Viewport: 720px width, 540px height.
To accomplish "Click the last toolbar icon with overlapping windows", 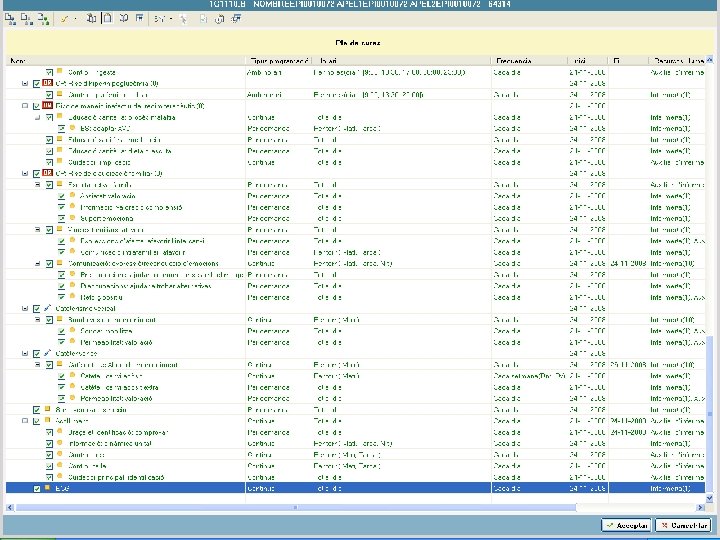I will tap(236, 19).
